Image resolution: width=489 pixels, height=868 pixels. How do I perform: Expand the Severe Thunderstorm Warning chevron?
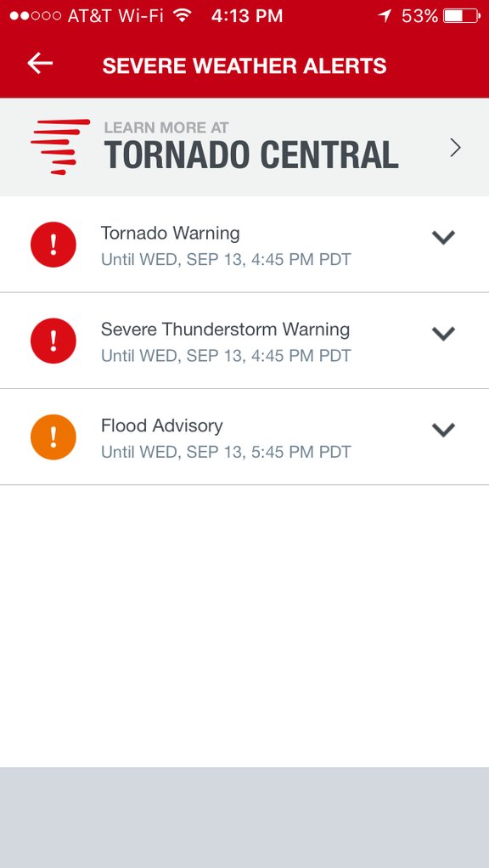pyautogui.click(x=443, y=333)
